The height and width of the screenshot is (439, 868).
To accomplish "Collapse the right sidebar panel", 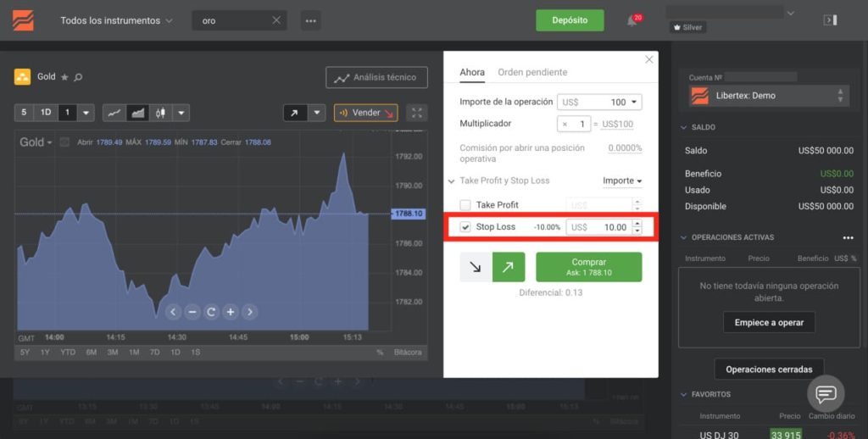I will click(831, 20).
